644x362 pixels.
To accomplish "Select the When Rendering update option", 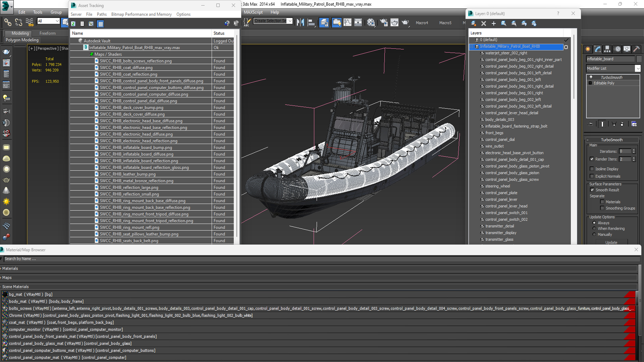I will pos(594,229).
